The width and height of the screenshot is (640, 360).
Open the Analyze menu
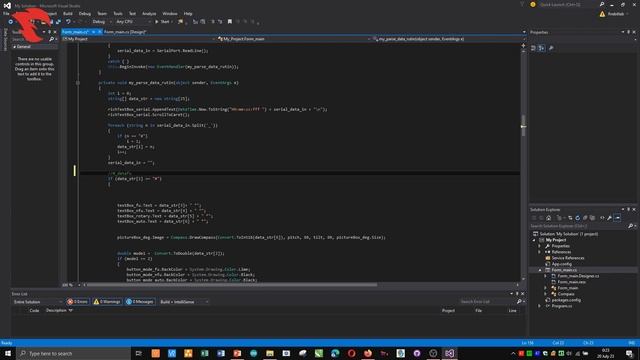(149, 13)
